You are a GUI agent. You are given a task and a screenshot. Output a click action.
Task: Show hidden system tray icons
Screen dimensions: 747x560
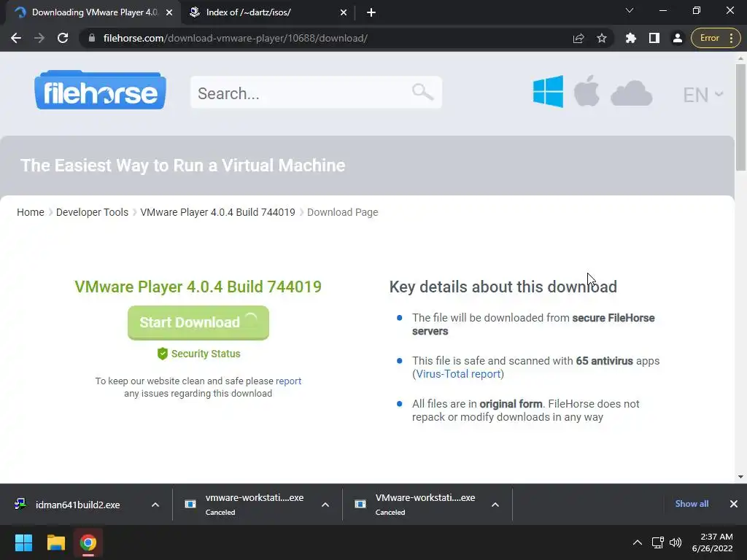pyautogui.click(x=638, y=542)
